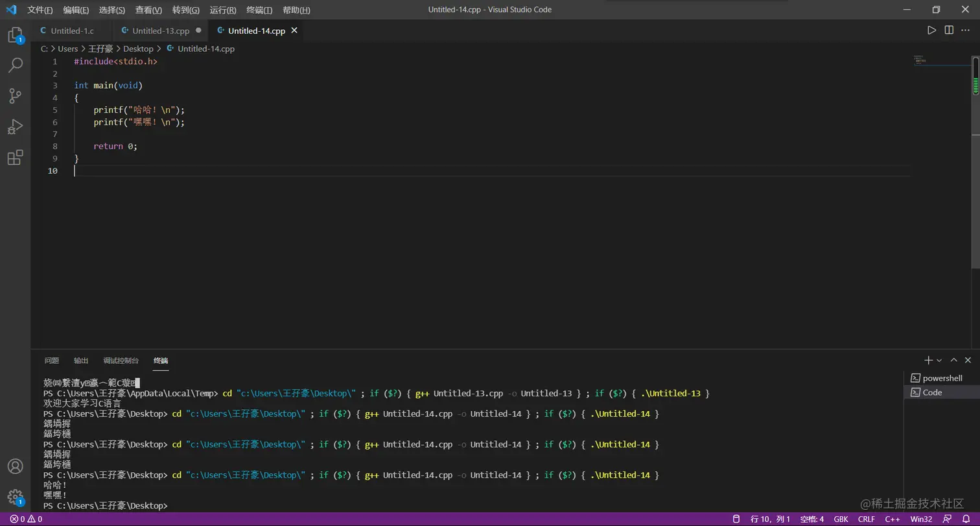
Task: Split the editor to the right
Action: click(949, 30)
